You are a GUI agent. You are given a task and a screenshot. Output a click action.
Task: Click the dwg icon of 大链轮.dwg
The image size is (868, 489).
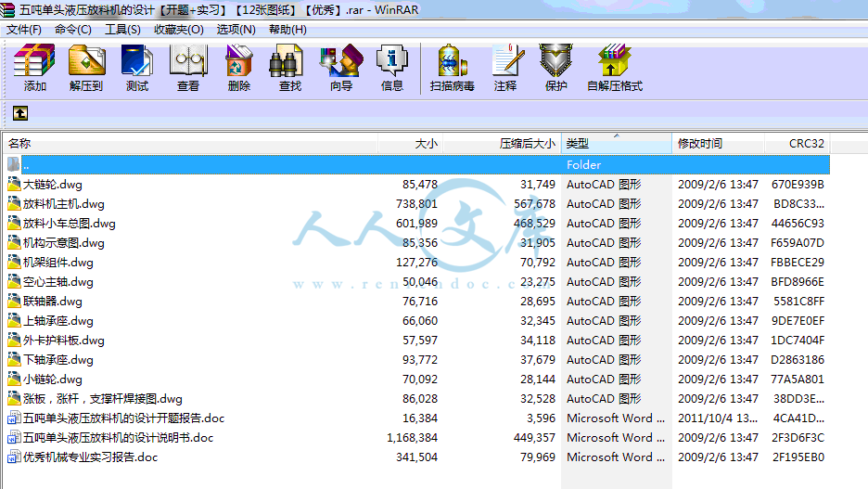(x=14, y=184)
